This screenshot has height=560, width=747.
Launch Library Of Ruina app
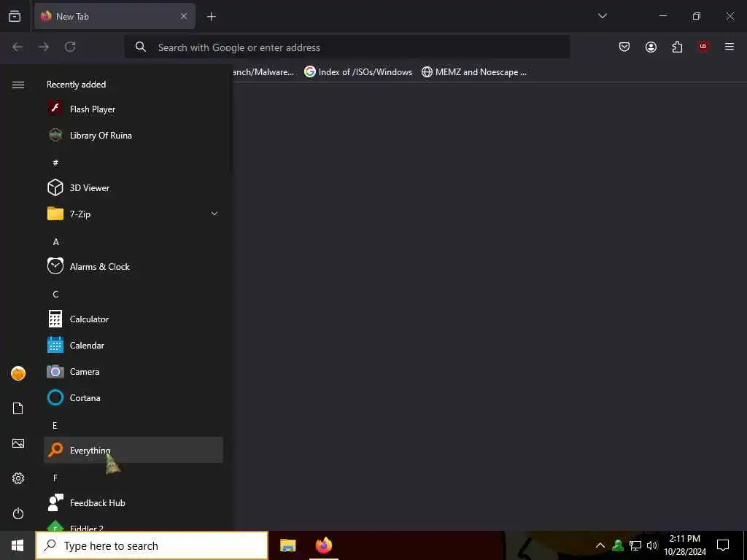133,135
